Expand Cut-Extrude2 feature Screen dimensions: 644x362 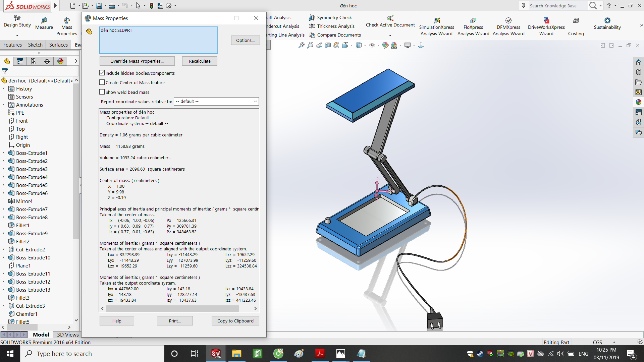tap(3, 249)
